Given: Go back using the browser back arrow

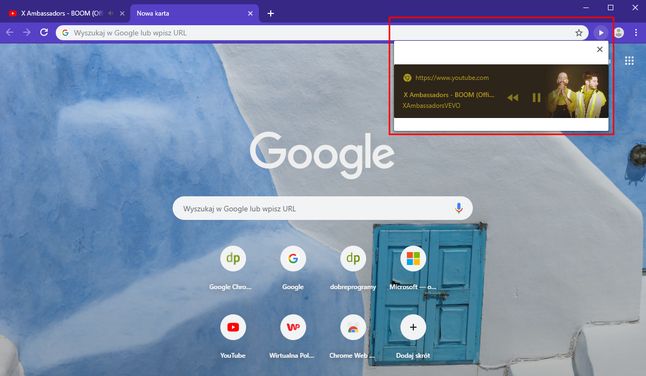Looking at the screenshot, I should coord(10,33).
